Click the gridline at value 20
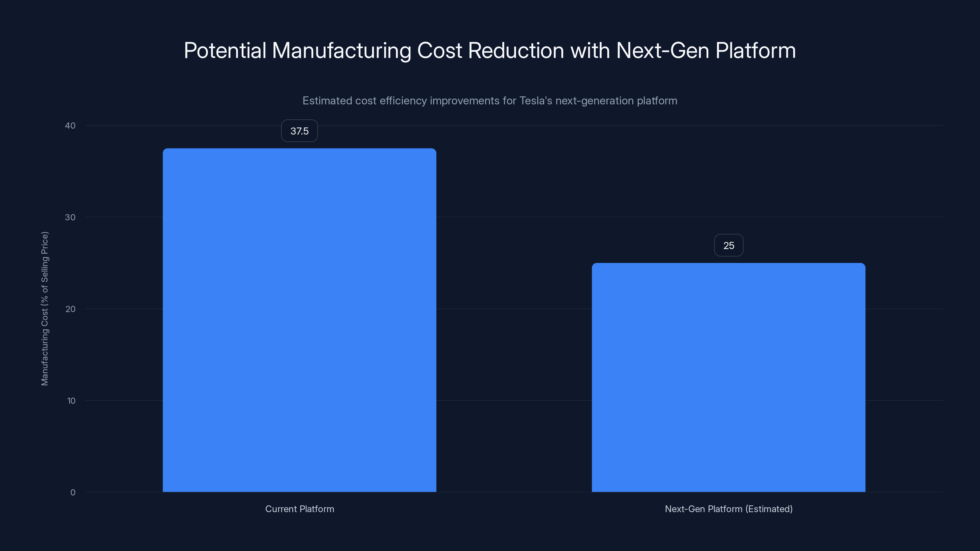The image size is (980, 551). (514, 309)
